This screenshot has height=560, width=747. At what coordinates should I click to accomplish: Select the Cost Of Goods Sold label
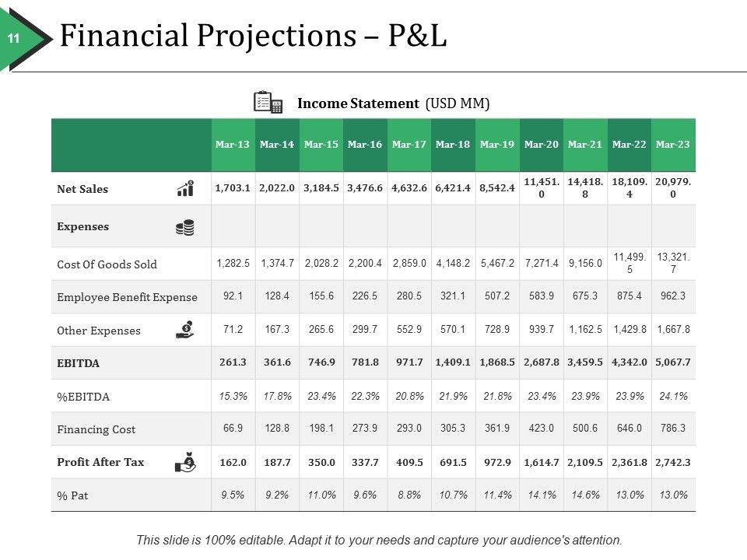tap(107, 264)
